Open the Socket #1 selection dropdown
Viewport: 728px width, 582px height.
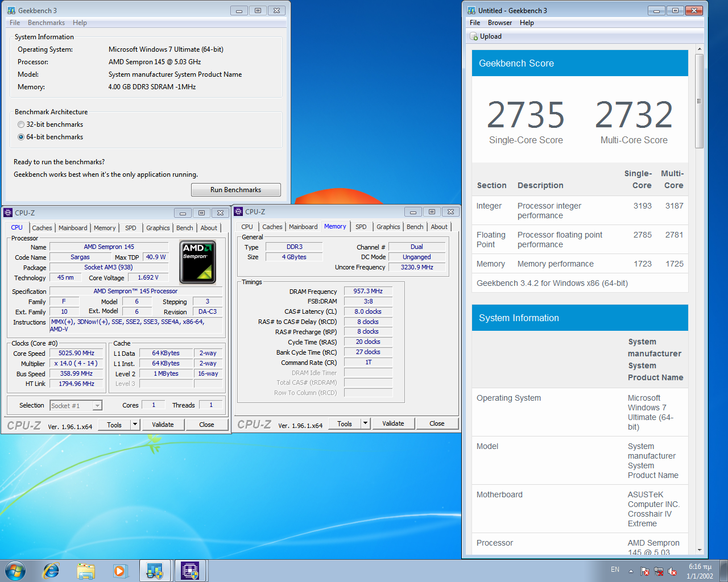(98, 405)
